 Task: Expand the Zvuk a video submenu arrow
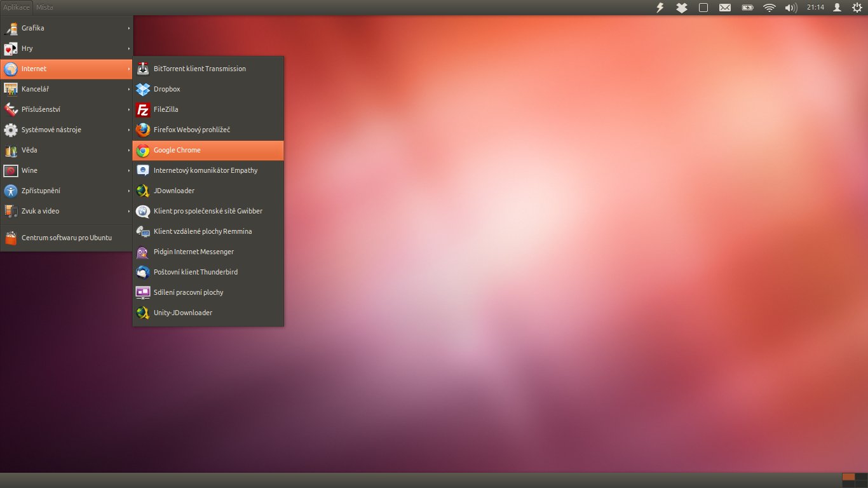click(129, 211)
